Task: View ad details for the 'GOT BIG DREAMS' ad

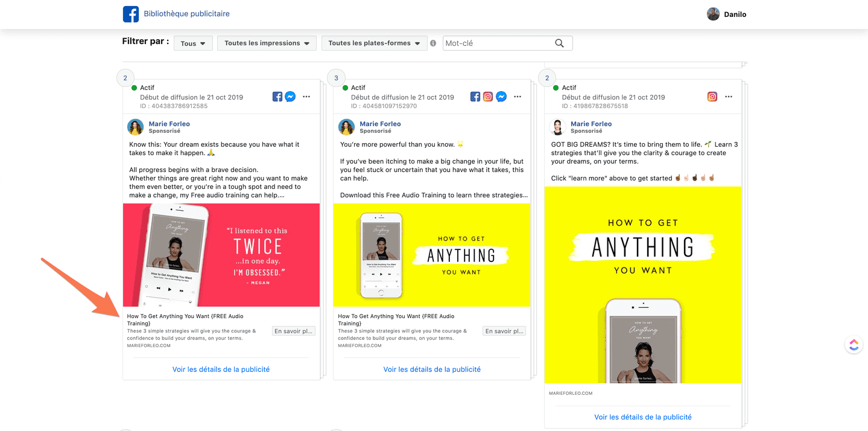Action: coord(643,417)
